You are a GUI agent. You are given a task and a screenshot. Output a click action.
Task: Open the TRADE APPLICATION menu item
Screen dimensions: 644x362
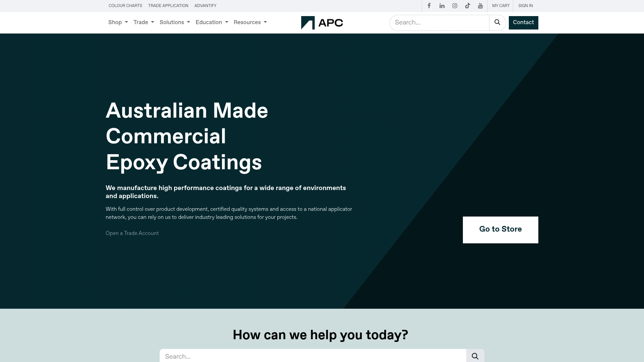pyautogui.click(x=168, y=6)
